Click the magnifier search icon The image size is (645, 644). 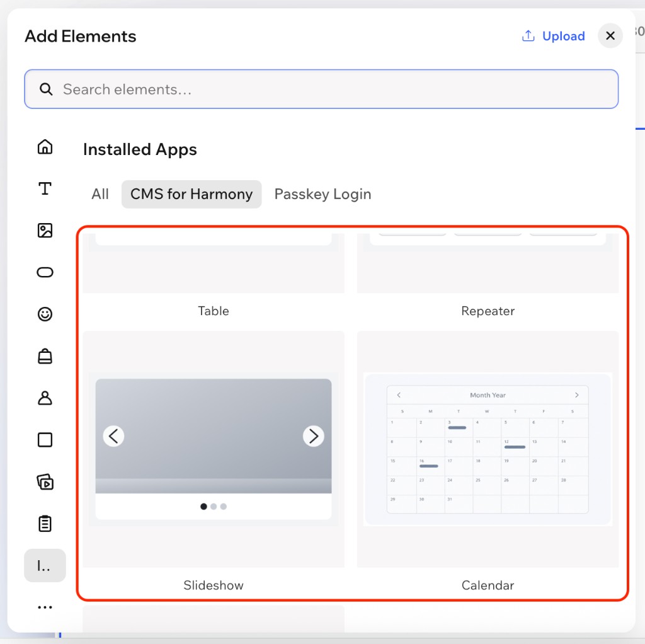pos(46,89)
